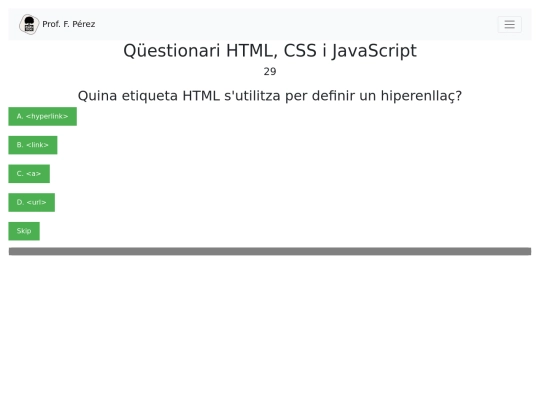Select answer C. <a>

29,174
